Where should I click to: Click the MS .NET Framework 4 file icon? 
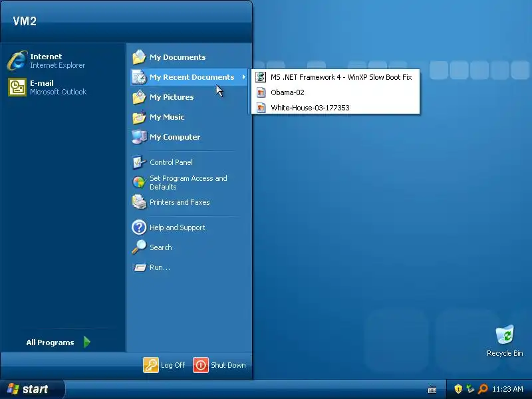click(261, 77)
